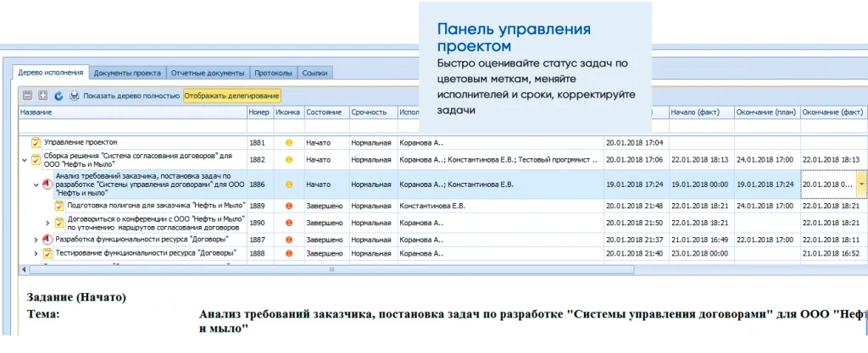Open the "Отчетные документы" tab

pos(208,73)
